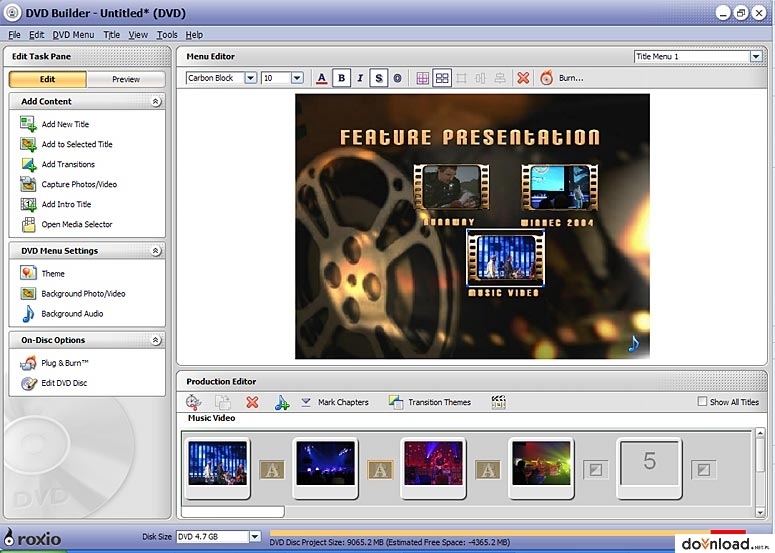Viewport: 775px width, 553px height.
Task: Click the text color A icon
Action: coord(322,78)
